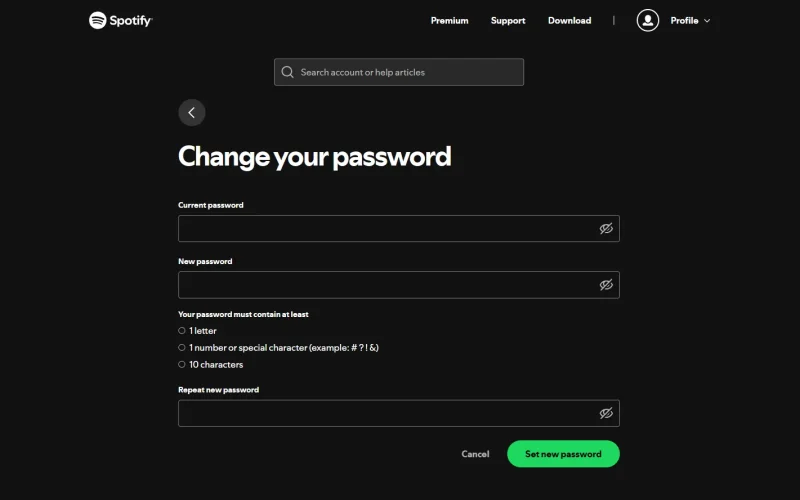This screenshot has width=800, height=500.
Task: Click into the New password field
Action: coord(385,285)
